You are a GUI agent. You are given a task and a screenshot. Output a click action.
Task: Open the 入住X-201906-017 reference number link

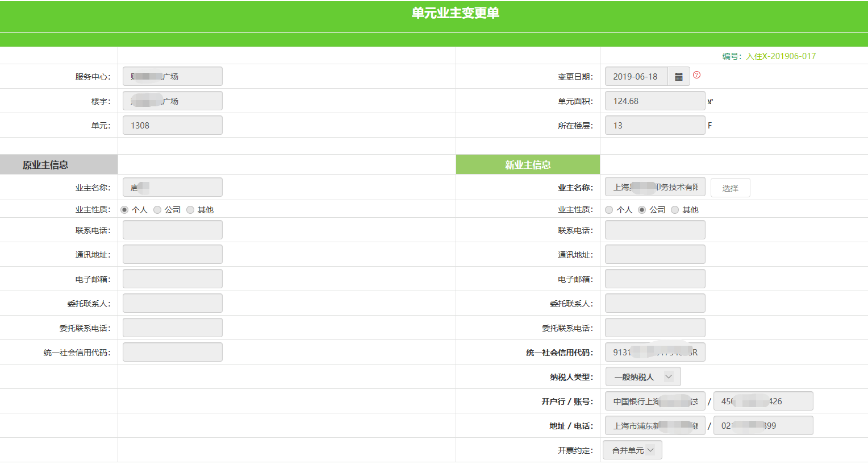point(781,56)
